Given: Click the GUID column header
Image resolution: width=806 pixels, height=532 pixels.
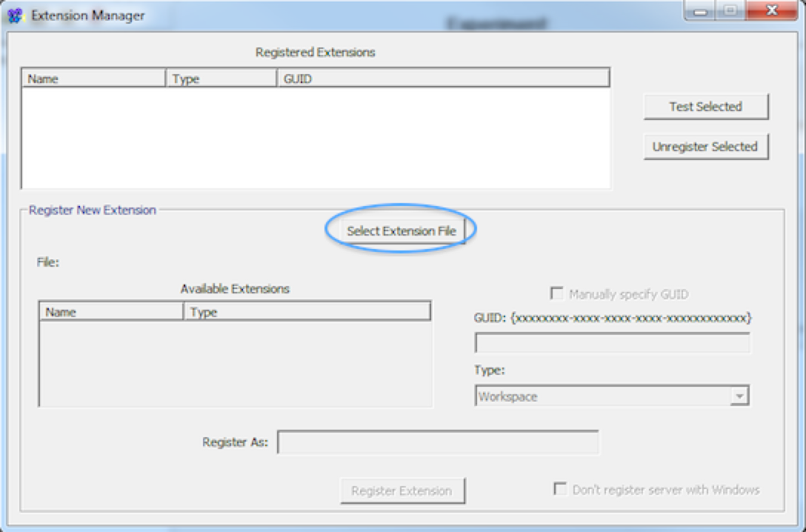Looking at the screenshot, I should point(443,79).
